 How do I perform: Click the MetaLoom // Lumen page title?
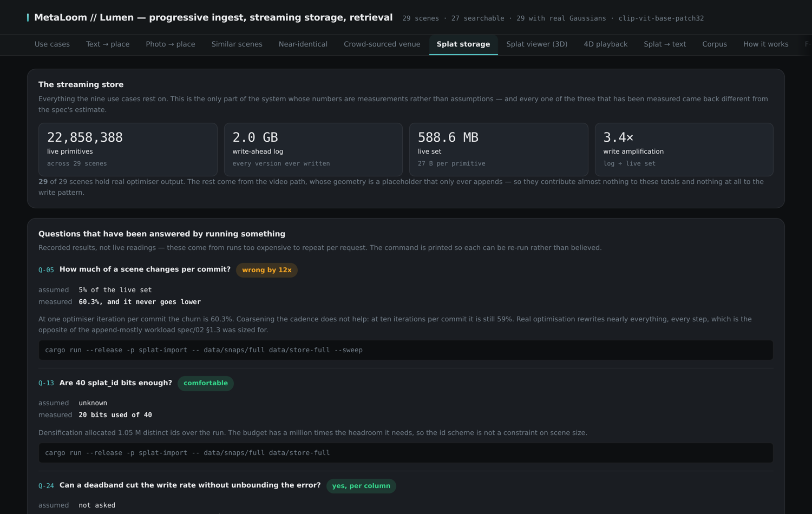tap(213, 17)
